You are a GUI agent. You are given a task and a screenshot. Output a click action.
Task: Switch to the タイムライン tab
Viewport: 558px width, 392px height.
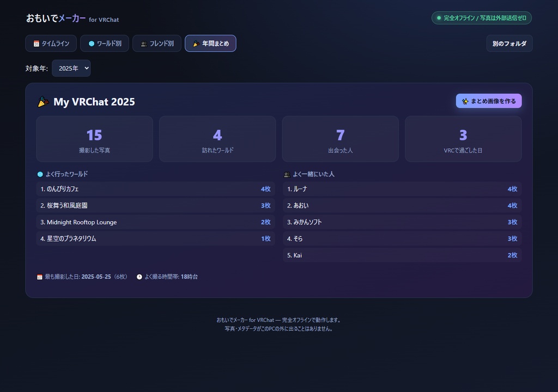[51, 44]
